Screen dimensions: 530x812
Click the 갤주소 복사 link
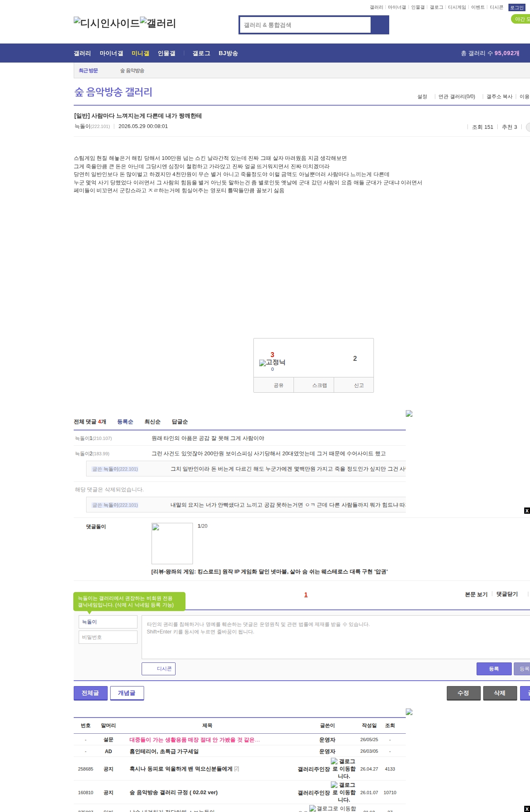499,97
